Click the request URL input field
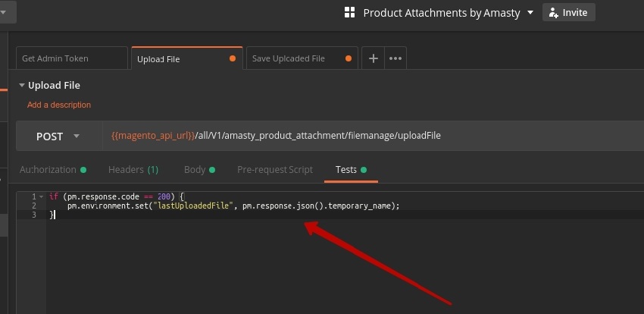Viewport: 644px width, 314px height. coord(364,136)
